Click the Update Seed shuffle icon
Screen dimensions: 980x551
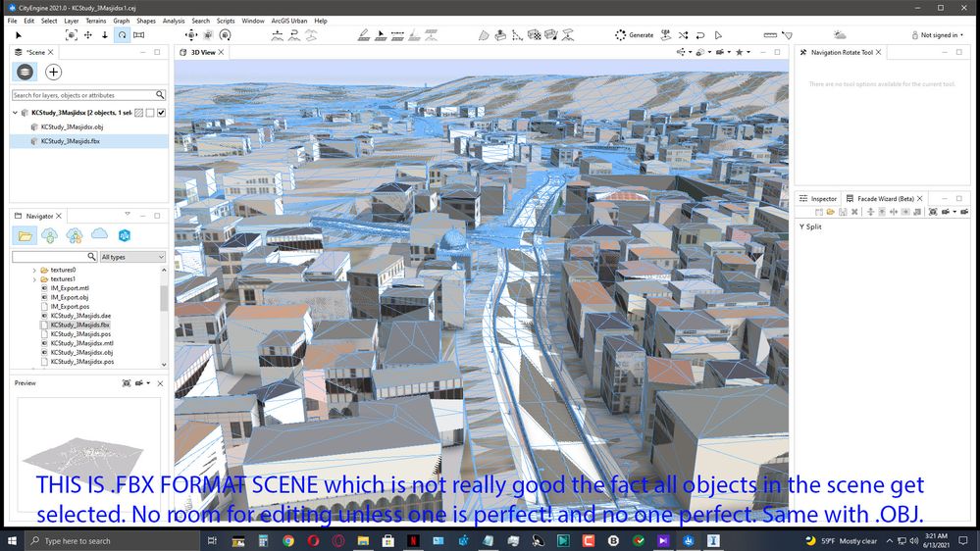click(683, 35)
